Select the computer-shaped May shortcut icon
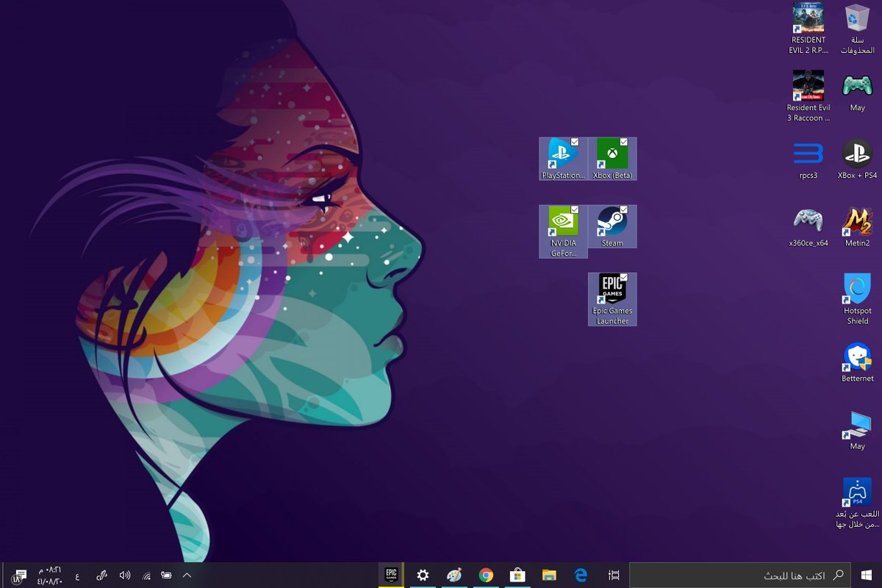Screen dimensions: 882x588 pyautogui.click(x=857, y=430)
